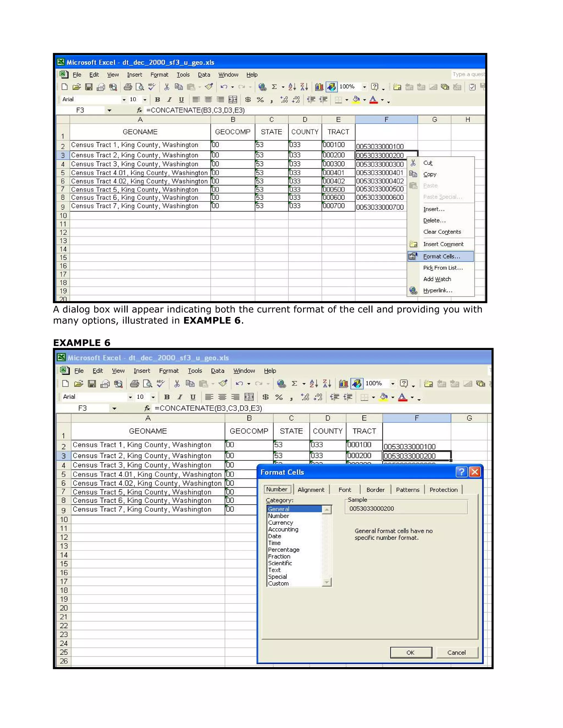Open Arial font dropdown in context-menu Excel window
This screenshot has height=728, width=563.
[124, 99]
